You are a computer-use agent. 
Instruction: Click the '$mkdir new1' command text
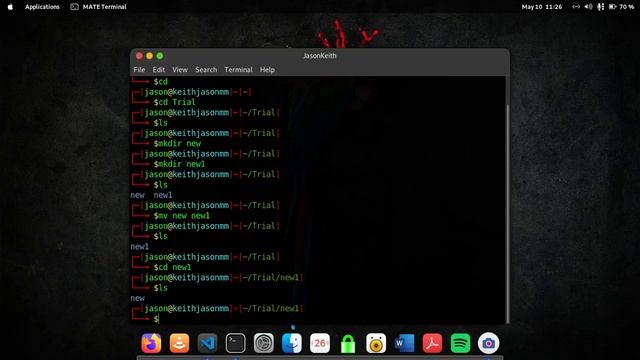pyautogui.click(x=180, y=164)
